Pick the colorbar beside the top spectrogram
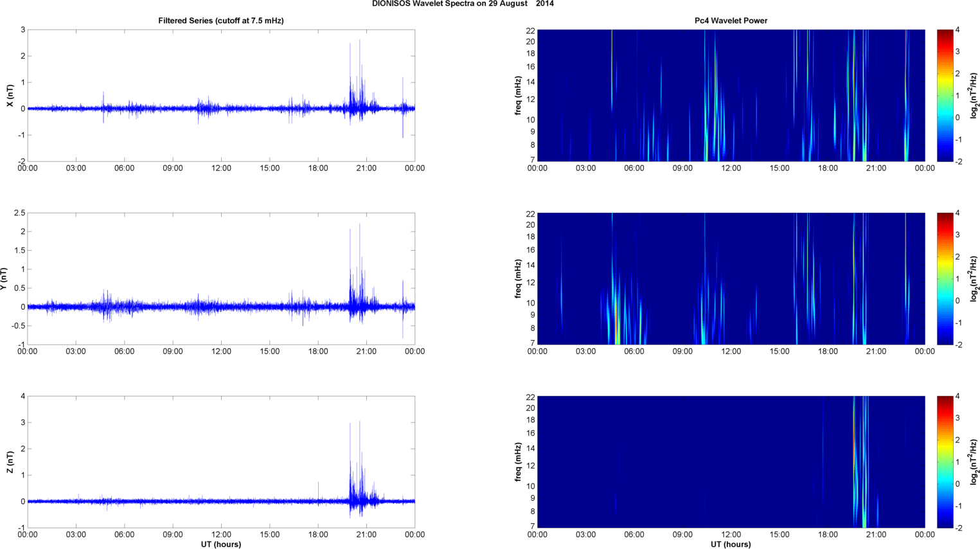Screen dimensions: 980x549 945,95
